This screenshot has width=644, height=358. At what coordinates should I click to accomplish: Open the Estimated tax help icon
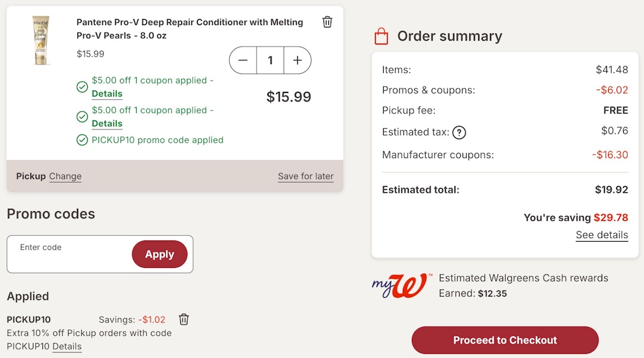coord(459,132)
